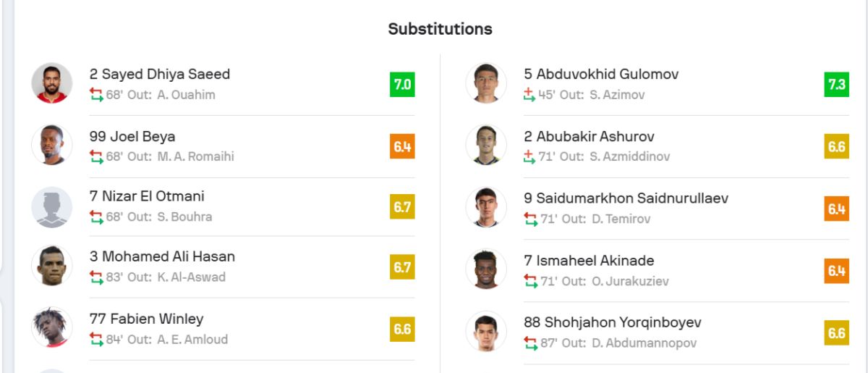The width and height of the screenshot is (868, 373).
Task: Open Joel Beya player profile link
Action: pyautogui.click(x=132, y=136)
